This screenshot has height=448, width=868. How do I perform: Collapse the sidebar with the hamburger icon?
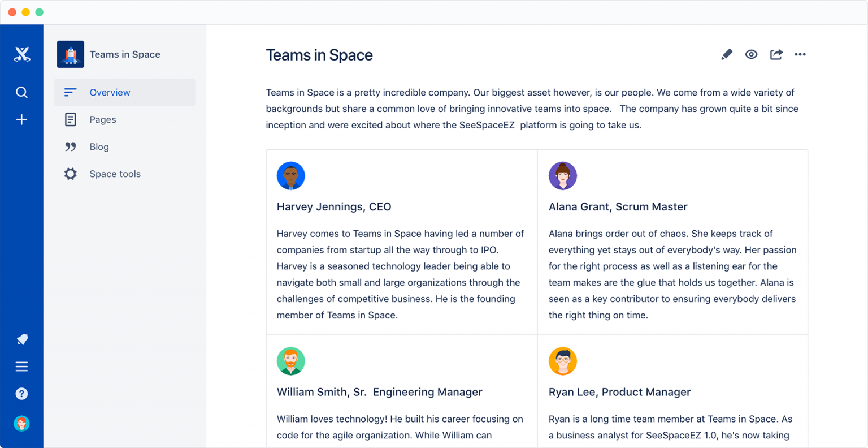(x=21, y=367)
